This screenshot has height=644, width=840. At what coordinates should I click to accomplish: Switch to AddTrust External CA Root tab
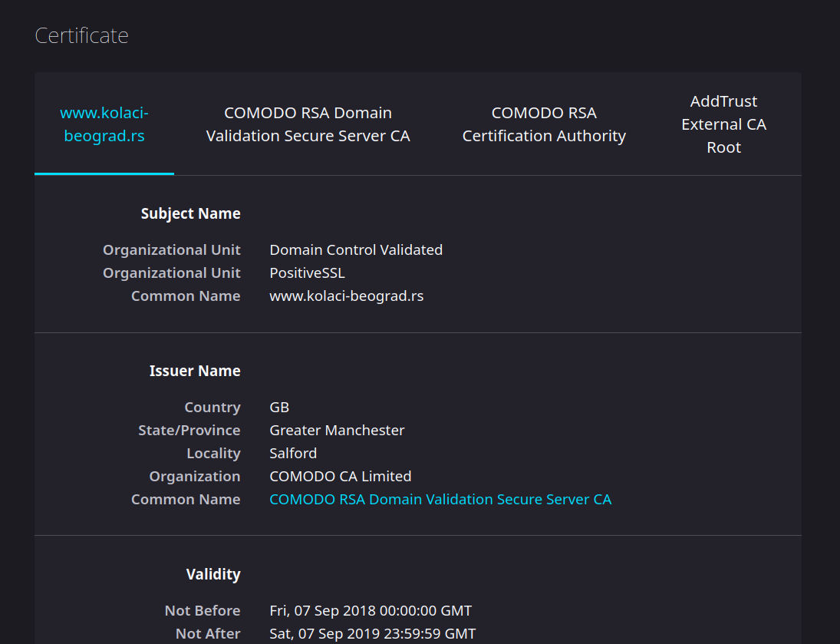tap(723, 124)
